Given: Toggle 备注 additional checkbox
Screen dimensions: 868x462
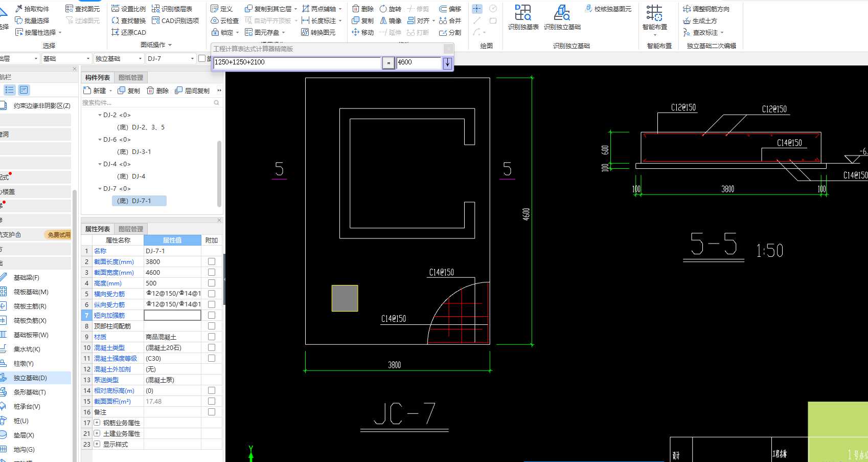Looking at the screenshot, I should pyautogui.click(x=212, y=412).
